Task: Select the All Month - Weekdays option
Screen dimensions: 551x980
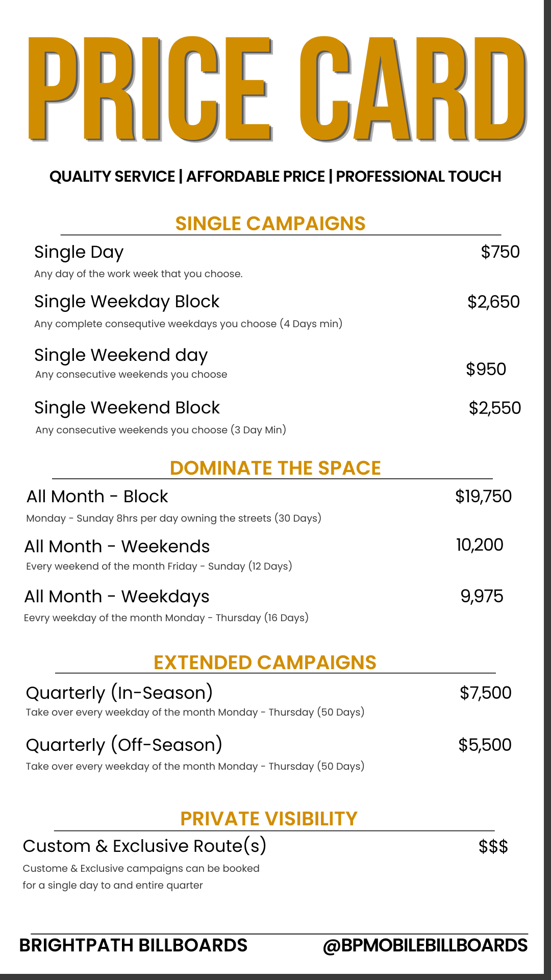Action: pos(117,597)
